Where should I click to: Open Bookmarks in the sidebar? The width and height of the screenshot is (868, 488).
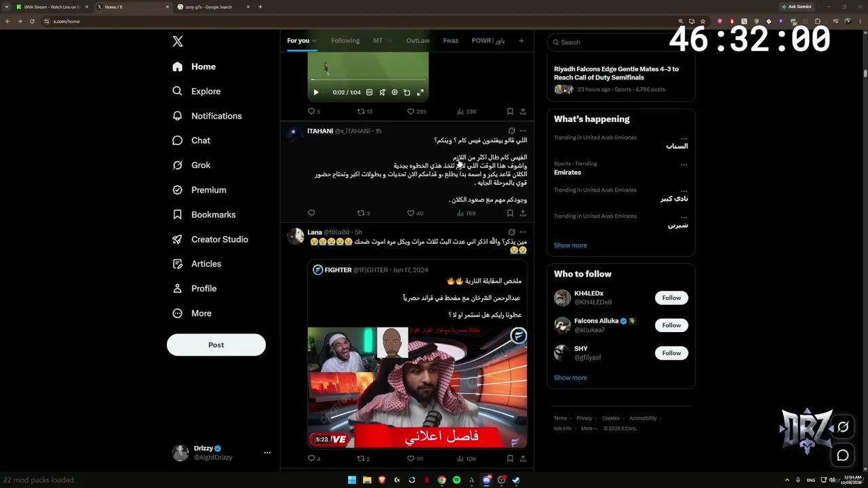pos(203,215)
